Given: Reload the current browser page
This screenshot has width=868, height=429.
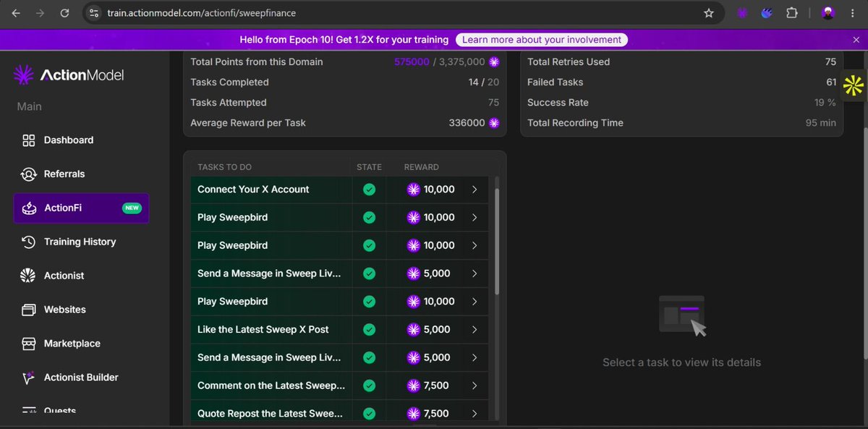Looking at the screenshot, I should click(65, 13).
